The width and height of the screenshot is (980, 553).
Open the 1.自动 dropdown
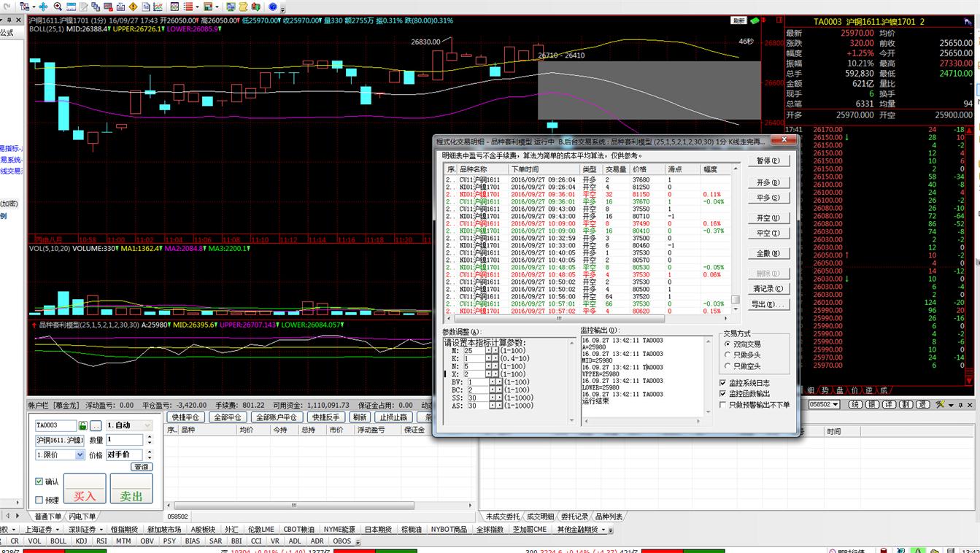(x=128, y=425)
